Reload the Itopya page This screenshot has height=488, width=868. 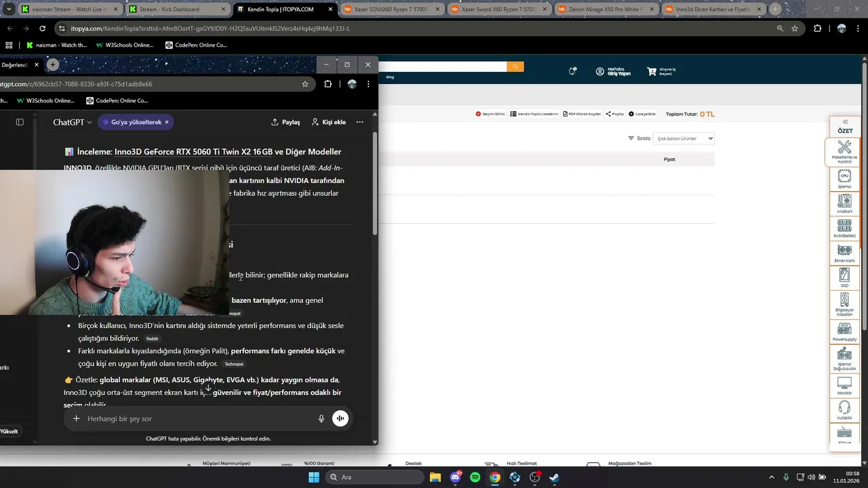click(43, 28)
